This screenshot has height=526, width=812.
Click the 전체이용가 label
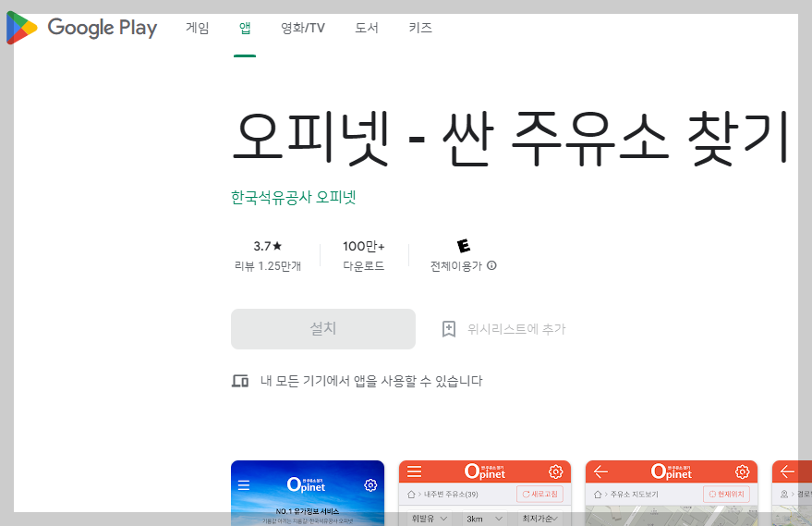point(456,266)
